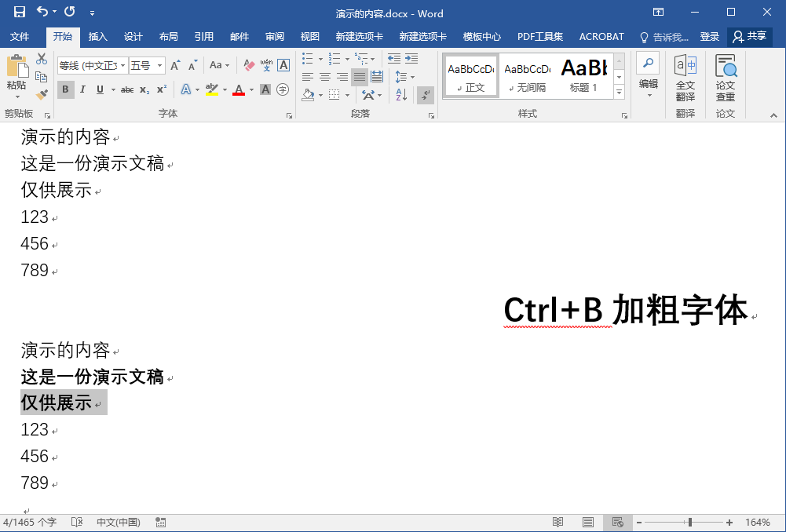786x532 pixels.
Task: Apply the 无间隔 No Spacing style
Action: point(528,75)
